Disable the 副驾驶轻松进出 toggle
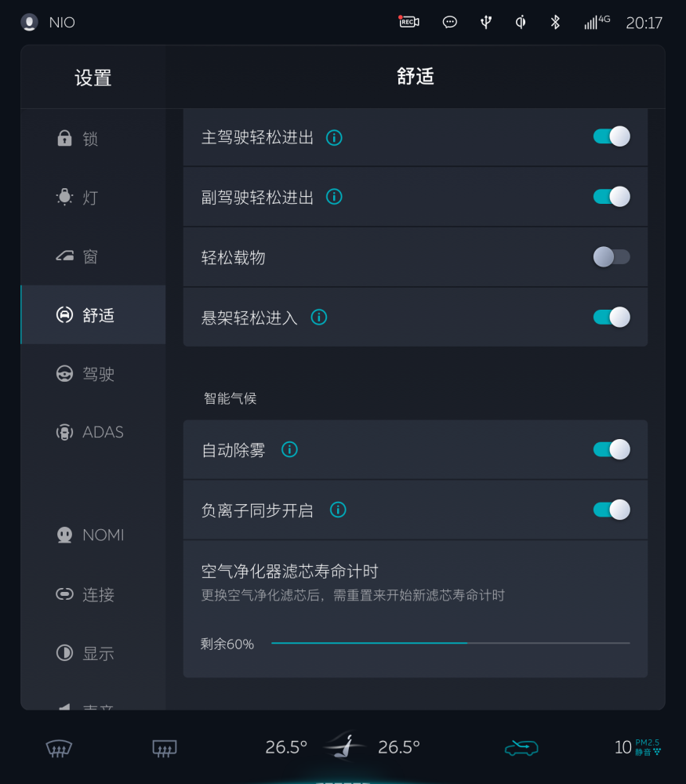The height and width of the screenshot is (784, 686). point(612,197)
